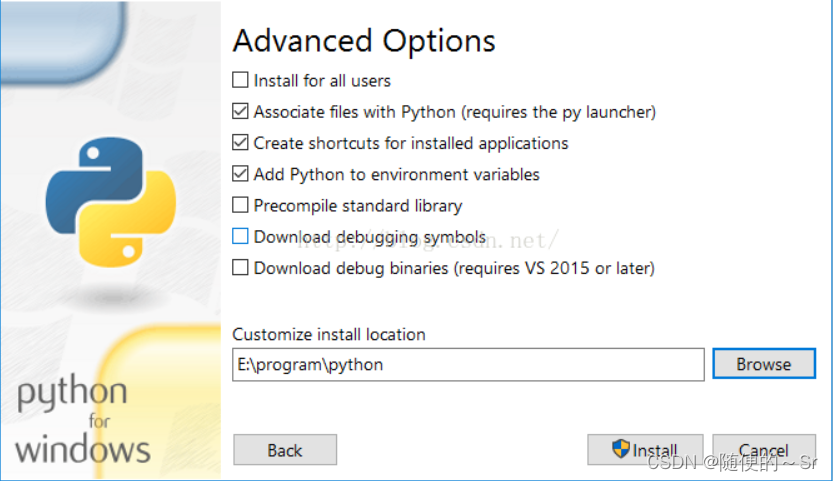Click the install location path field
This screenshot has height=481, width=833.
click(468, 365)
